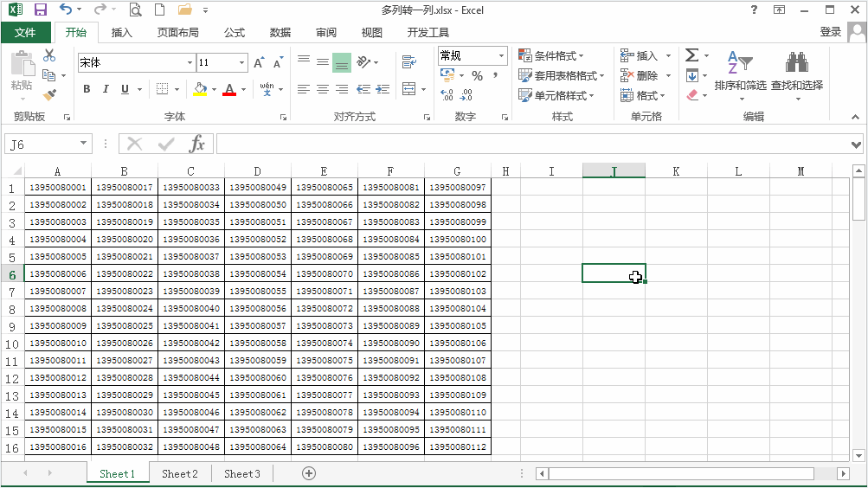Switch to the 插入 tab
Screen dimensions: 868x488
121,33
